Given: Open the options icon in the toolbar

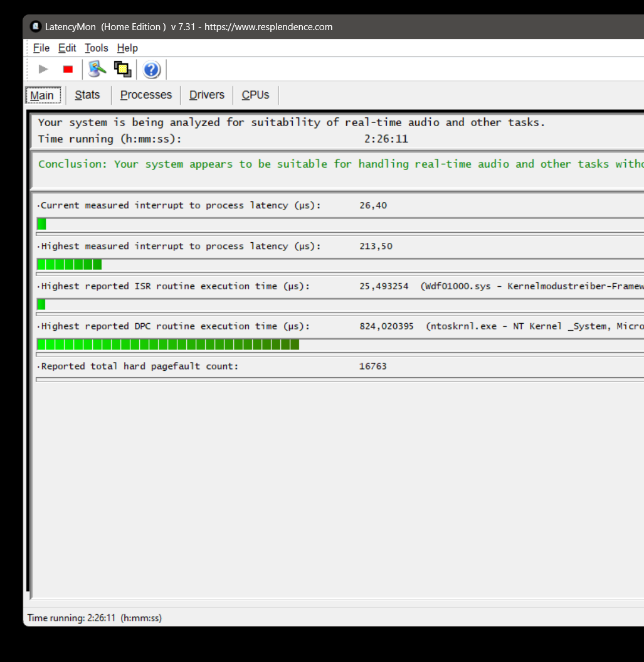Looking at the screenshot, I should pyautogui.click(x=97, y=69).
